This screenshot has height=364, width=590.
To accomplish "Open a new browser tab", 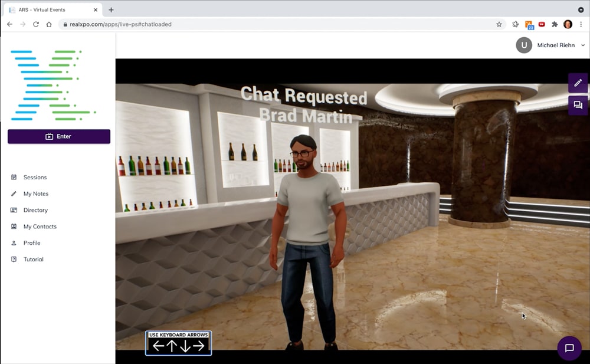I will point(111,10).
